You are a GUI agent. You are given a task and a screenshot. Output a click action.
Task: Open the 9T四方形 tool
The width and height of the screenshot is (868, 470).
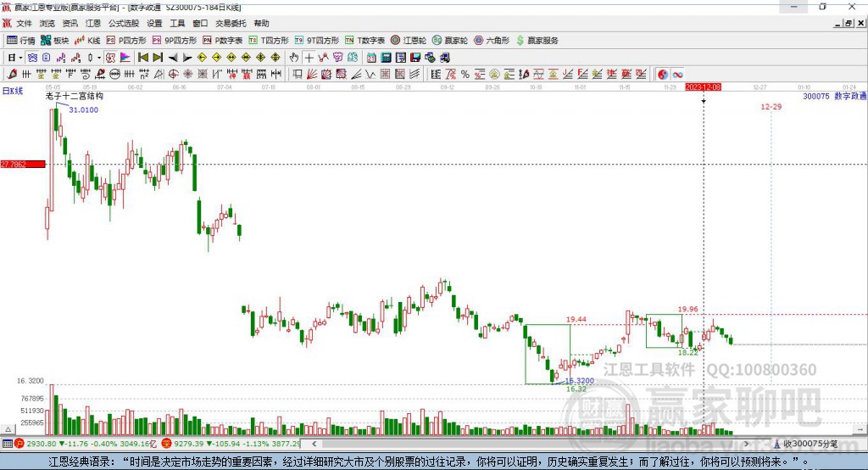pos(317,41)
